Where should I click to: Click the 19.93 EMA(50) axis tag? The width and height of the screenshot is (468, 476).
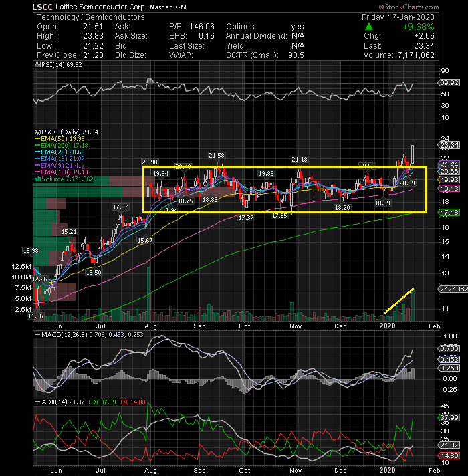coord(449,180)
